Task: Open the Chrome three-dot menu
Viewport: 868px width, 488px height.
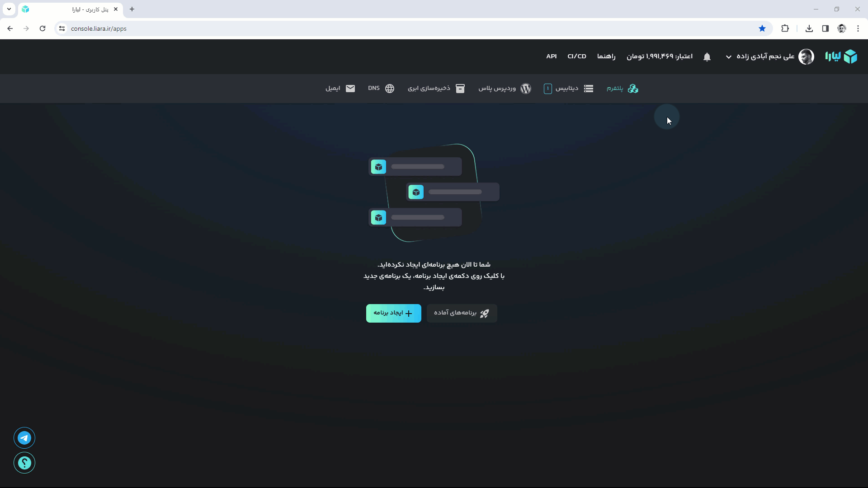Action: [858, 28]
